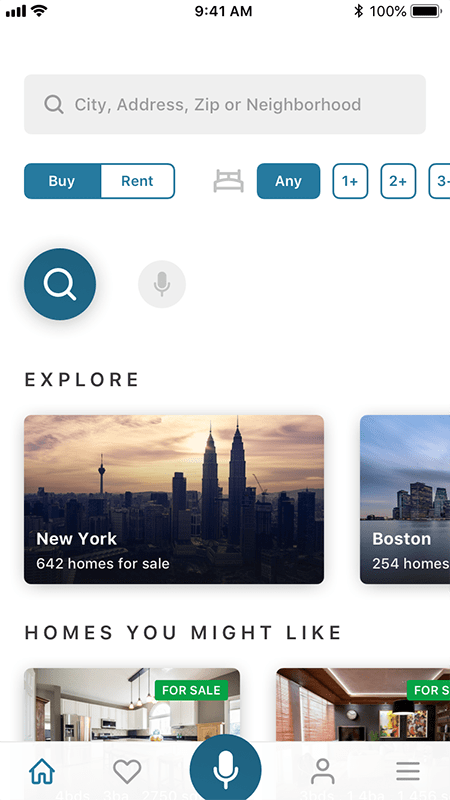Tap the large blue microphone in bottom bar
450x800 pixels.
226,770
